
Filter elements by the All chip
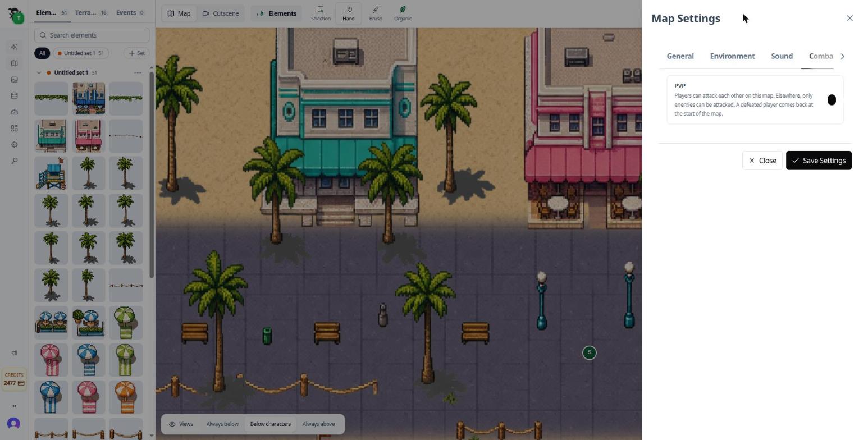42,53
